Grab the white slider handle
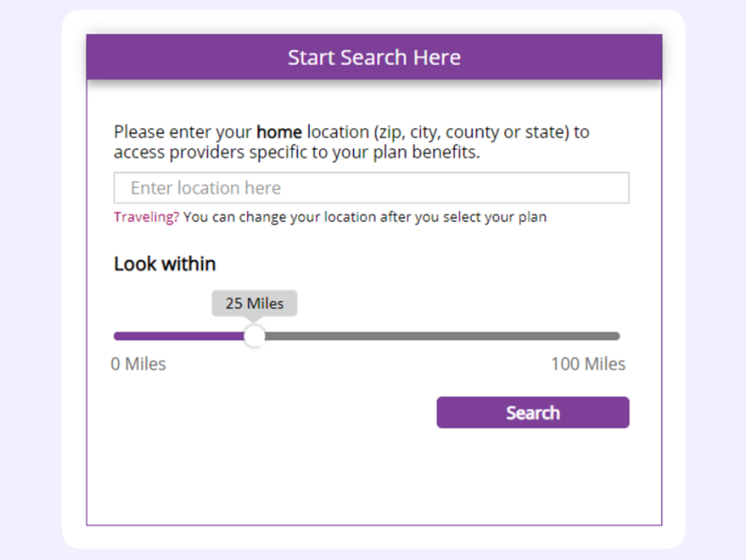The height and width of the screenshot is (560, 746). pyautogui.click(x=254, y=336)
